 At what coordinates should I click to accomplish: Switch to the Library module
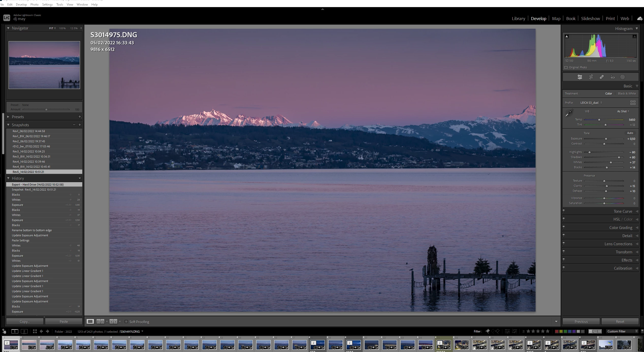coord(518,19)
